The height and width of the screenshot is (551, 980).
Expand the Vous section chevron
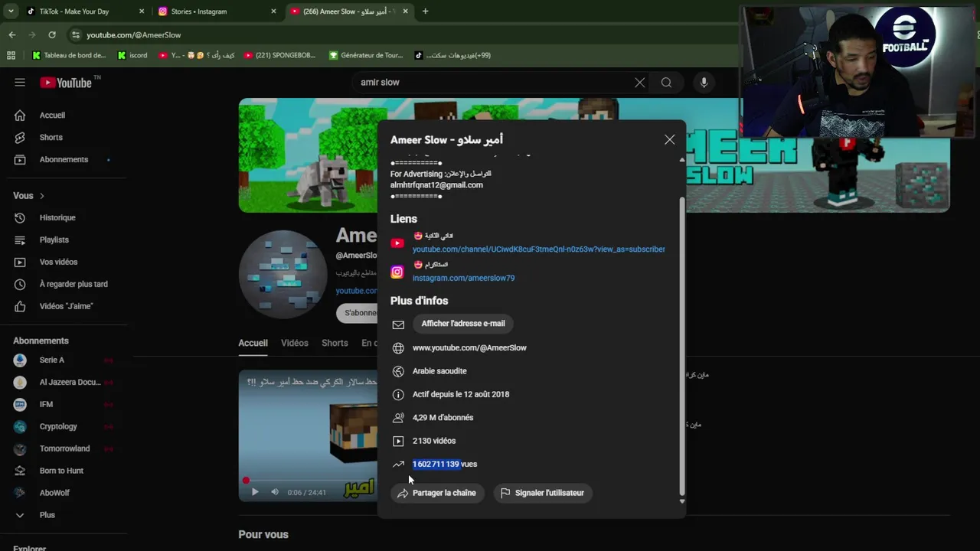(x=42, y=196)
